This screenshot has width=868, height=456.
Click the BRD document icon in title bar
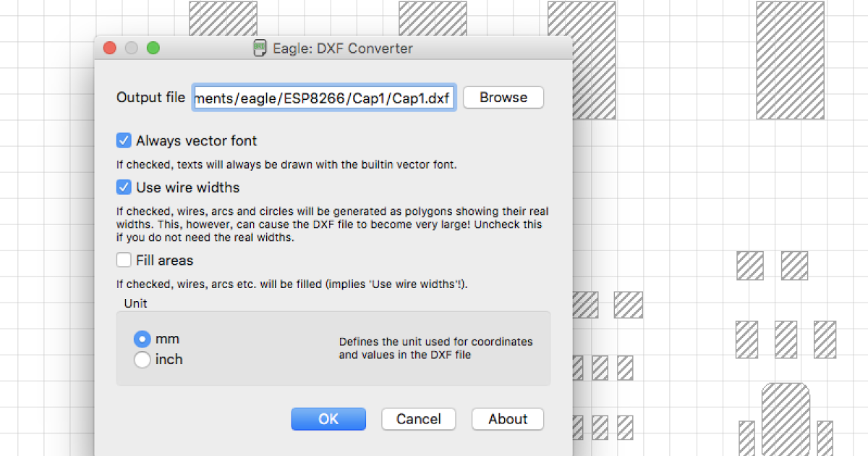260,48
